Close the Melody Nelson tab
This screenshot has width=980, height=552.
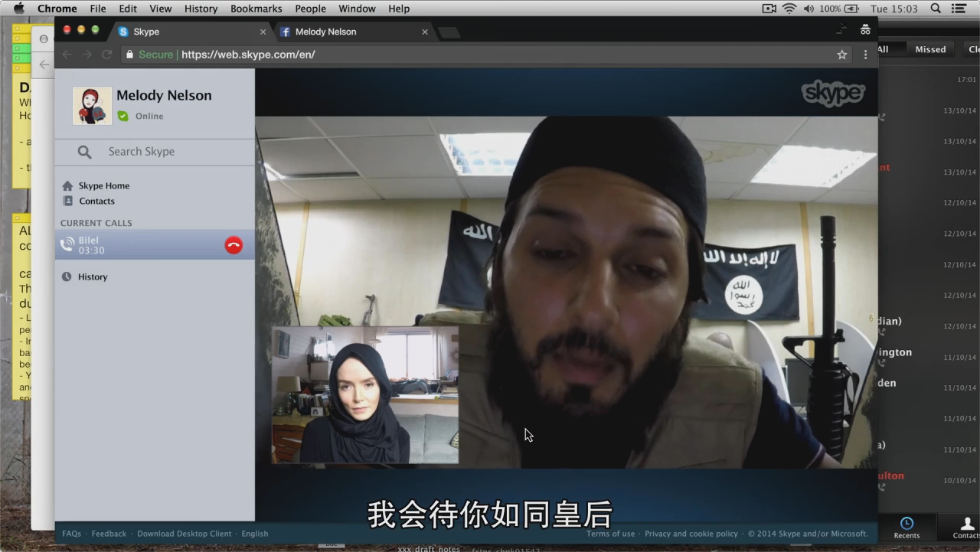(425, 32)
